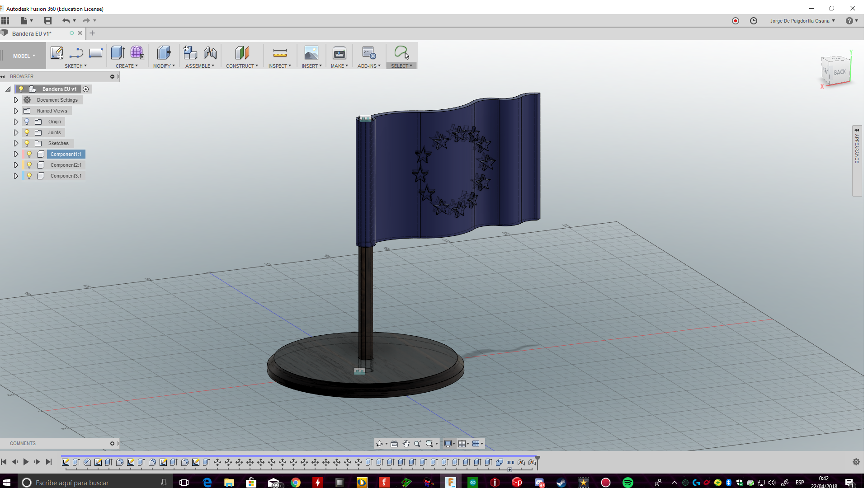Expand the Named Views tree node
868x488 pixels.
16,111
